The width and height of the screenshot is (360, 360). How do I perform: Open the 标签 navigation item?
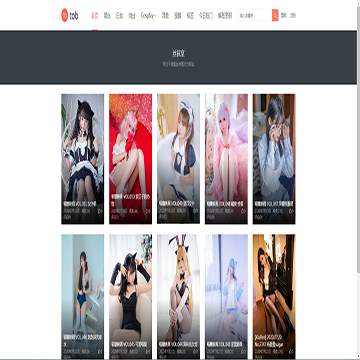(190, 15)
